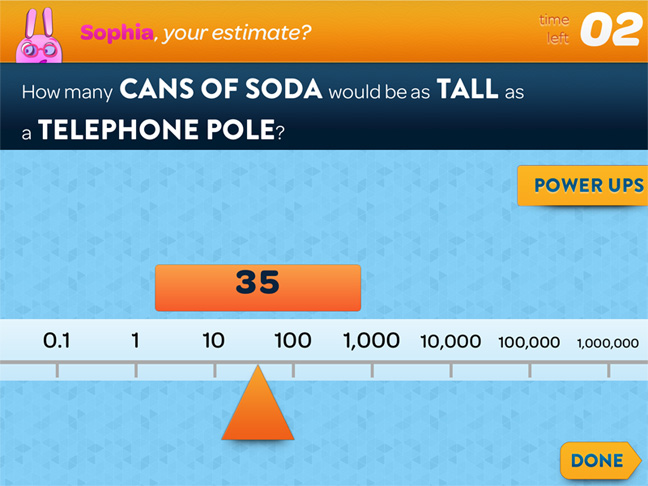Select the orange triangle slider pointer
Image resolution: width=648 pixels, height=486 pixels.
pos(258,403)
